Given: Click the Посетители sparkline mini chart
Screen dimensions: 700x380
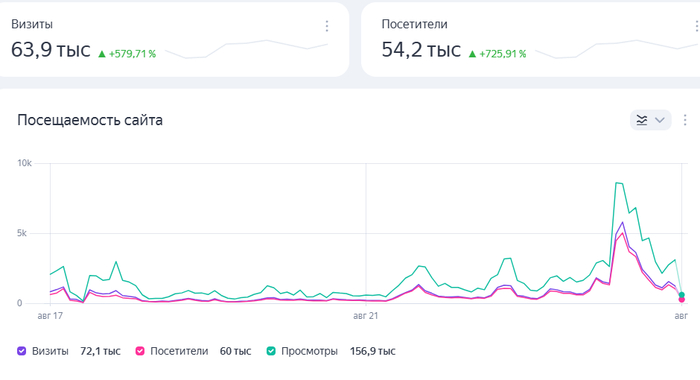Looking at the screenshot, I should pyautogui.click(x=617, y=49).
